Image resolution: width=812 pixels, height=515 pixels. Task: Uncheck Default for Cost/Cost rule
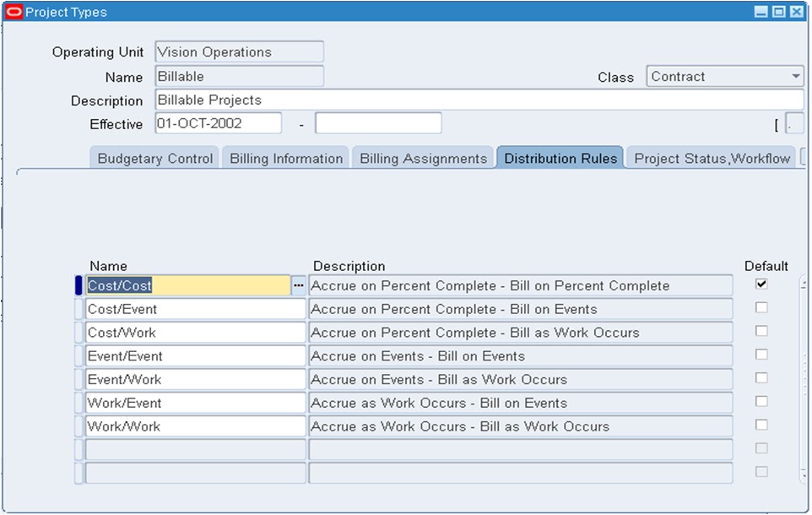762,285
